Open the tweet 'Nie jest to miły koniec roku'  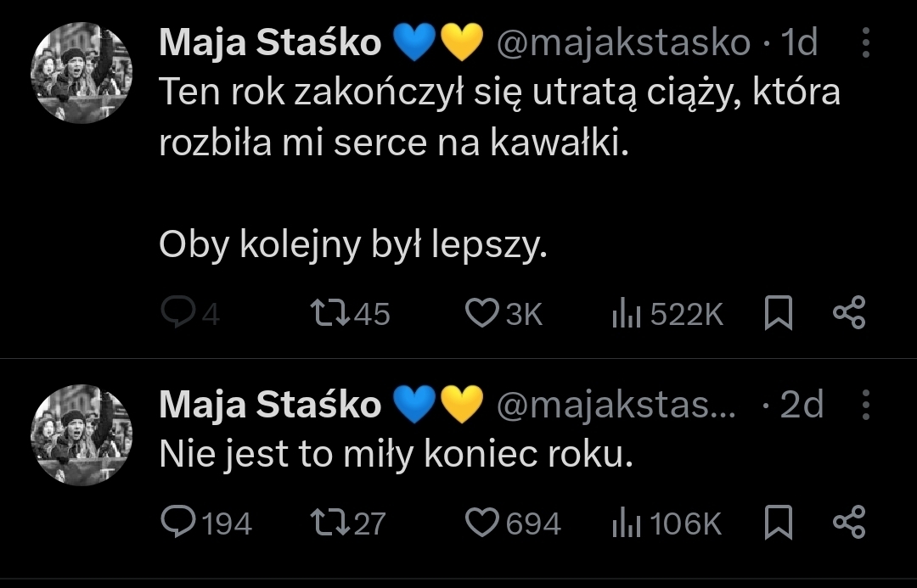397,456
